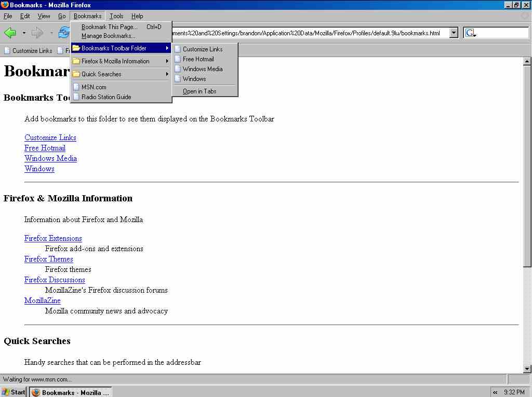Click the vertical scrollbar down arrow
The width and height of the screenshot is (532, 397).
[527, 369]
